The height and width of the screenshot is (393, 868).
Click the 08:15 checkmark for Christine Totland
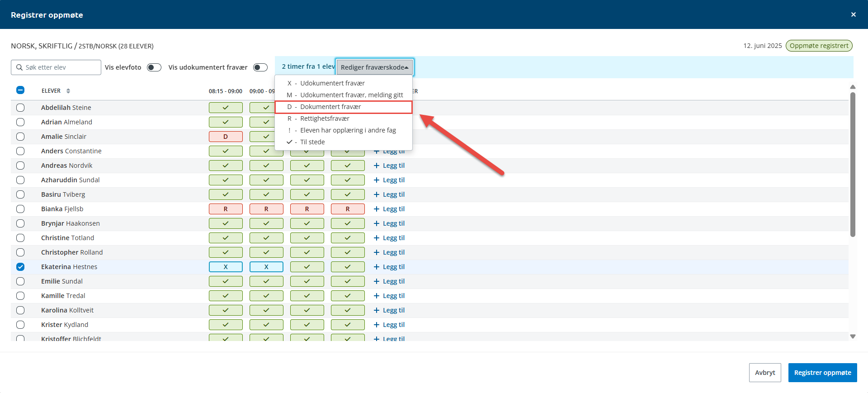pyautogui.click(x=226, y=238)
